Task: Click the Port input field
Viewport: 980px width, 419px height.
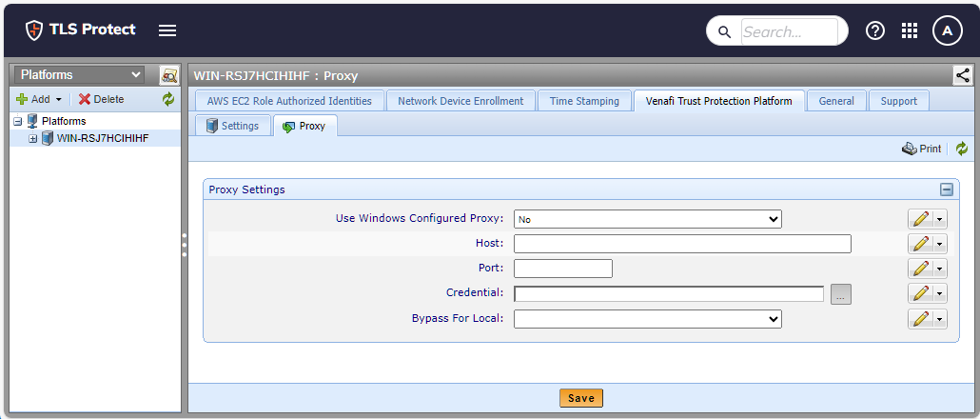Action: point(562,269)
